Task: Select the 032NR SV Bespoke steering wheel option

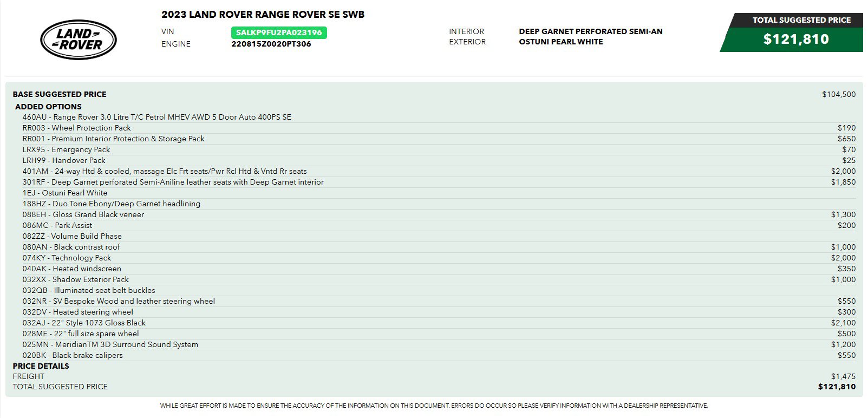Action: [x=439, y=301]
